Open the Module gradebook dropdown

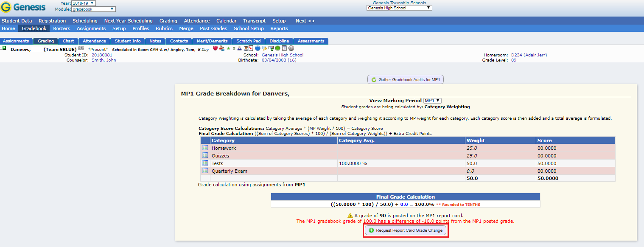pos(94,8)
